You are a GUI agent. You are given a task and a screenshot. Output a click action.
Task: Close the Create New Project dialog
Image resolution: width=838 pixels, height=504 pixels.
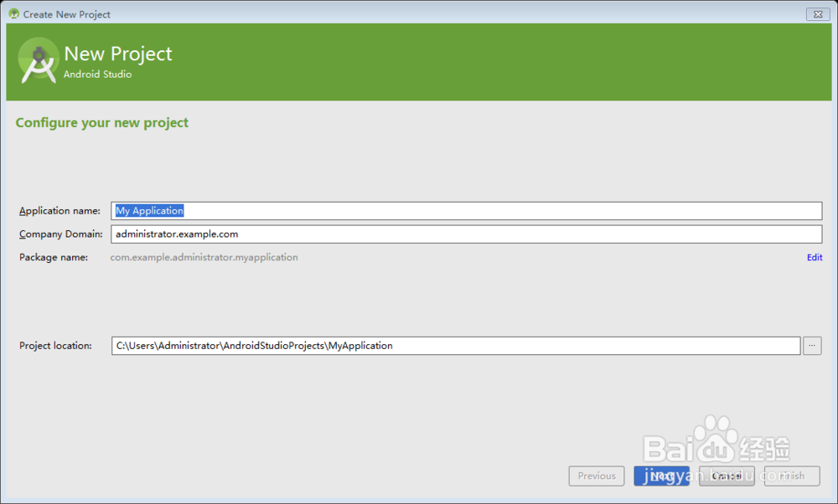818,14
